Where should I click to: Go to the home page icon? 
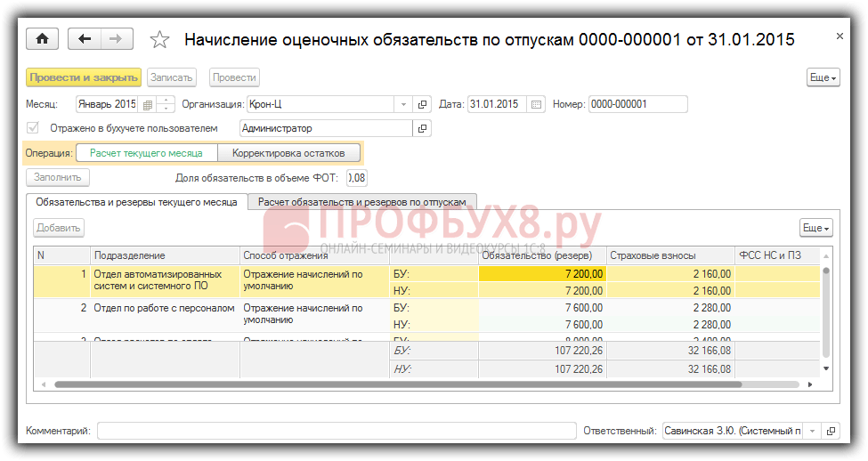pos(42,39)
